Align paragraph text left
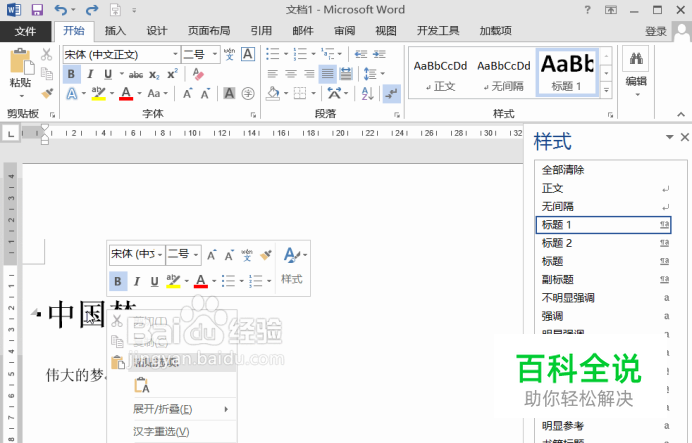Image resolution: width=692 pixels, height=443 pixels. coord(273,74)
